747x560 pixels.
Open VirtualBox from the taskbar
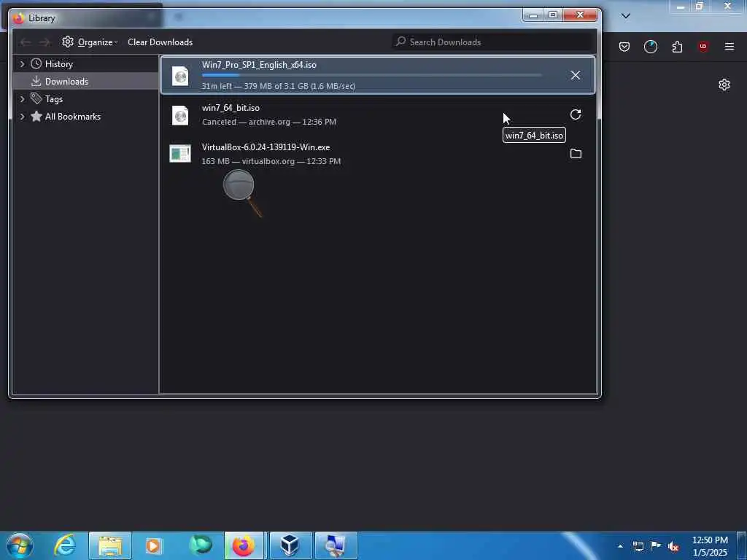[x=290, y=545]
